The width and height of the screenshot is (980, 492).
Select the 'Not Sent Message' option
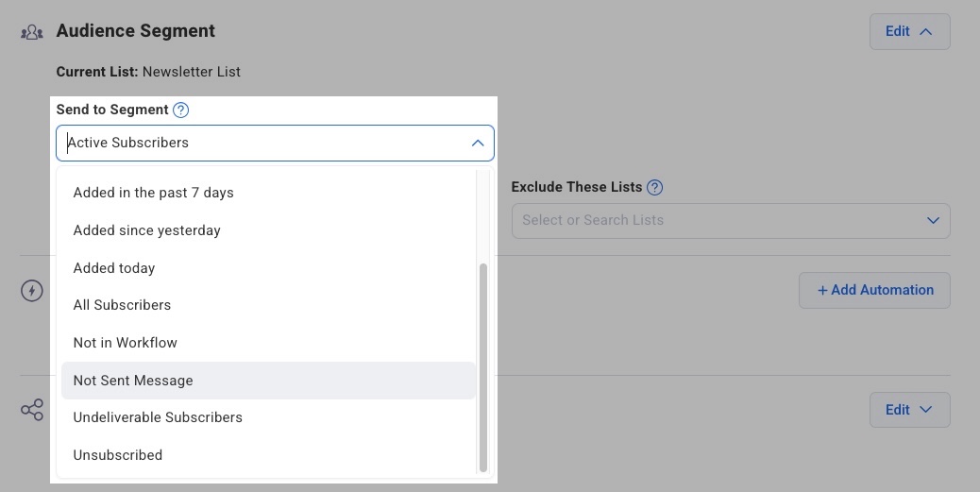point(133,381)
